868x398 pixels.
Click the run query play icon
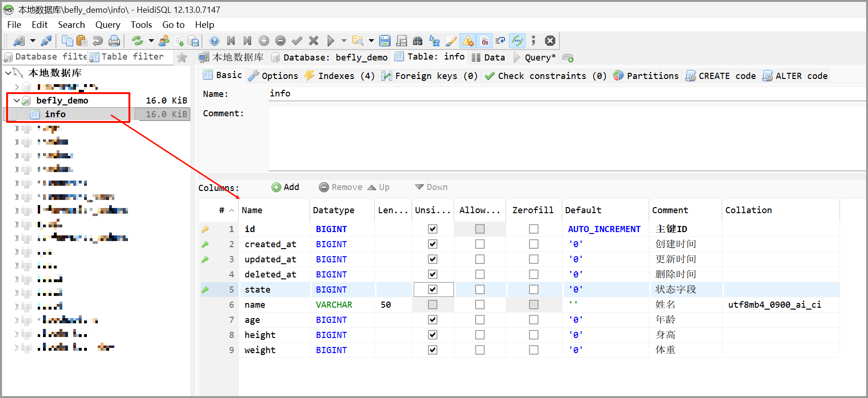tap(331, 41)
